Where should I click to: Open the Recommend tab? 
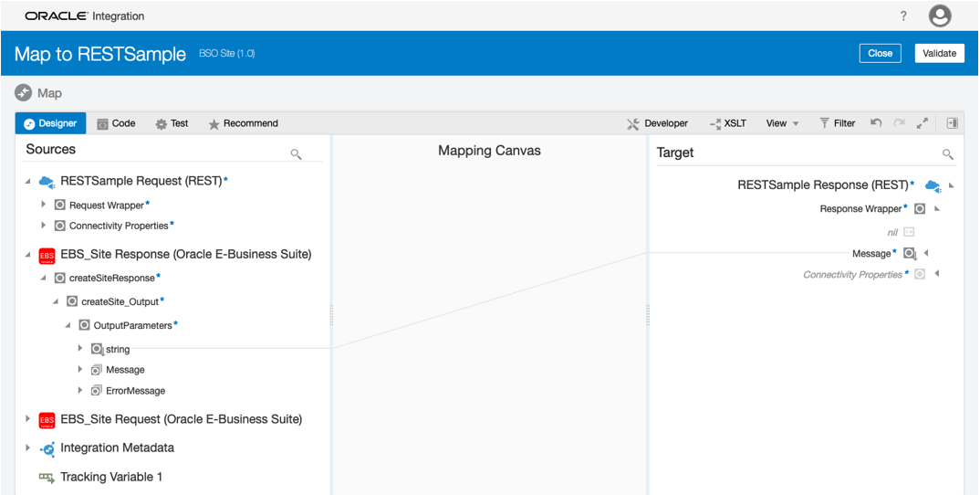click(x=243, y=123)
